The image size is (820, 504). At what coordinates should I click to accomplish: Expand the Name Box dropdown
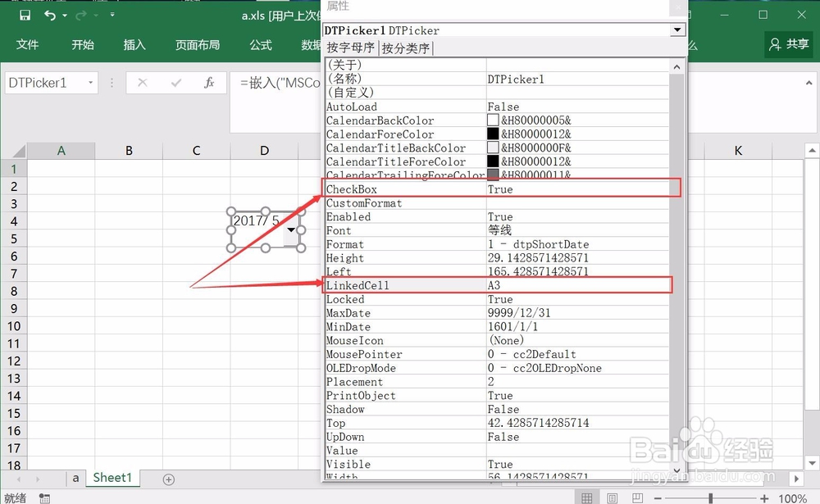(90, 83)
